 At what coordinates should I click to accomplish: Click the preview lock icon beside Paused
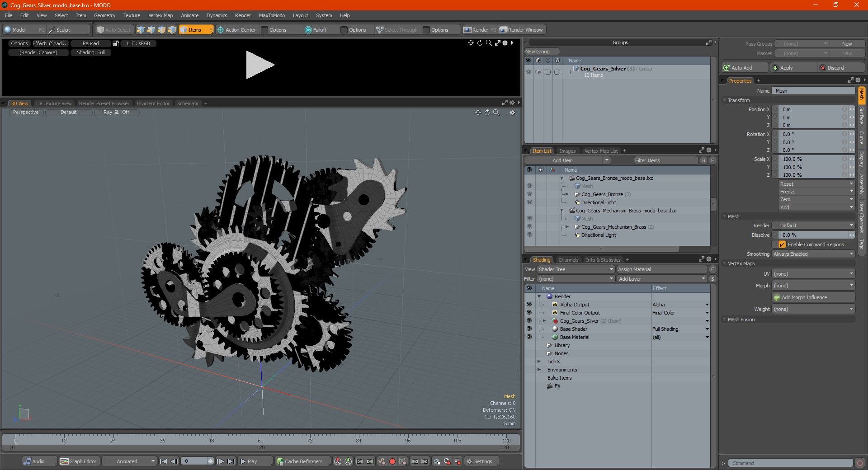[116, 43]
